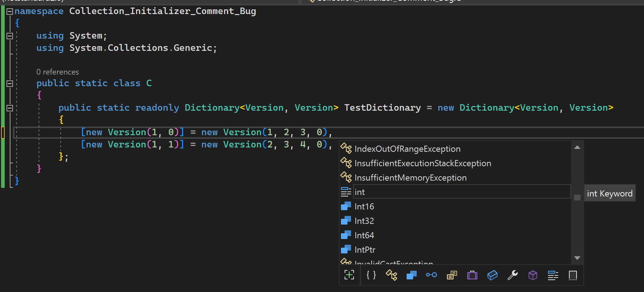Click the class name C

[x=149, y=83]
